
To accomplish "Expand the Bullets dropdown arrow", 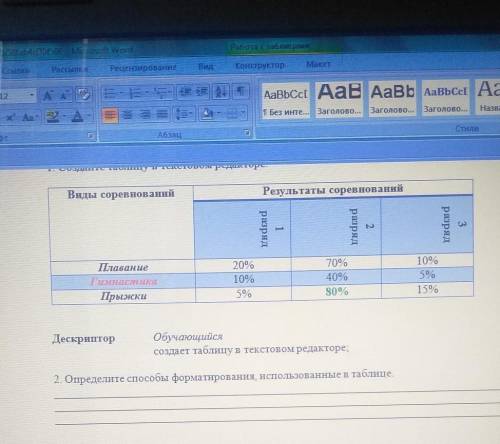I will [x=121, y=93].
